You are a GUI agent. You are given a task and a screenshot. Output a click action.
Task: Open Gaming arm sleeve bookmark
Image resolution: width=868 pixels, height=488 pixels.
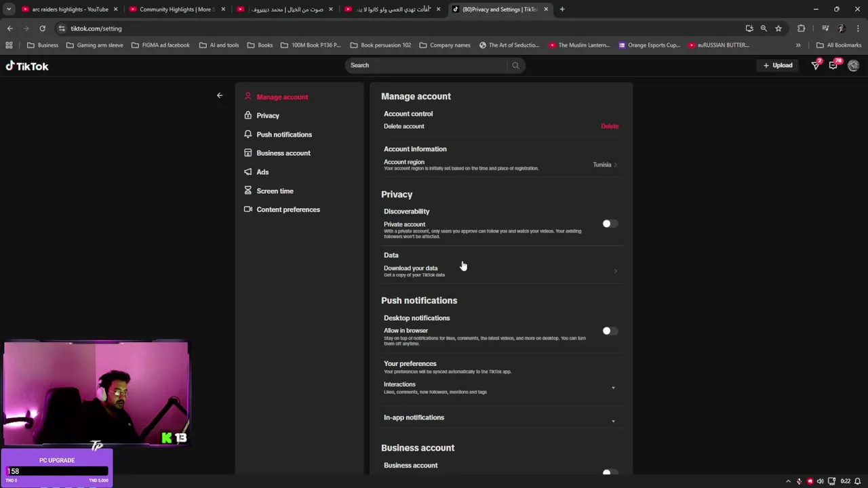pos(94,45)
